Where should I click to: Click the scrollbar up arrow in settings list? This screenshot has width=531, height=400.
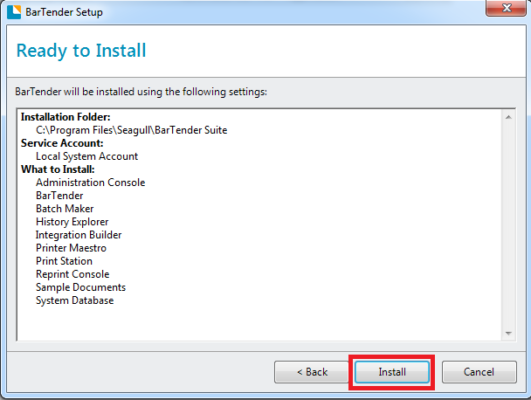coord(508,117)
